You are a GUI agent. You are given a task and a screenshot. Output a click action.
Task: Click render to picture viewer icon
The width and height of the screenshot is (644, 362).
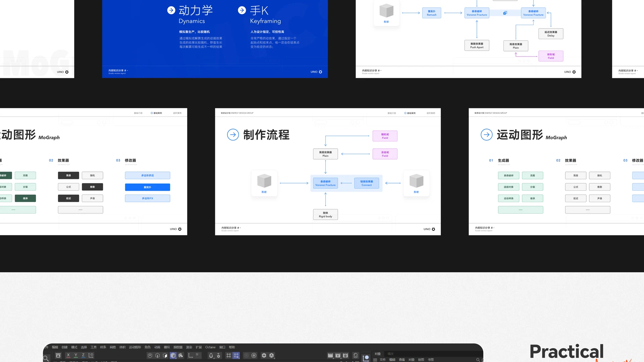click(x=338, y=355)
